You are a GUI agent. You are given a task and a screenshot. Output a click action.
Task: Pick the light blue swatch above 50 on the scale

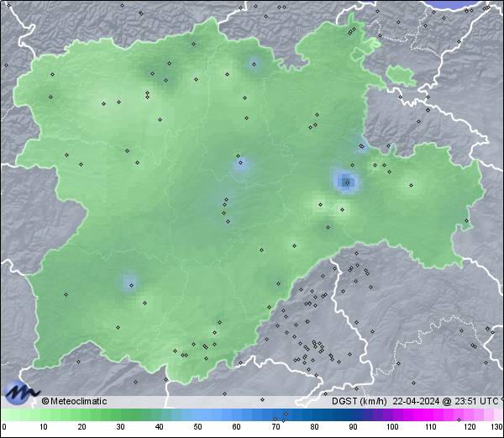197,414
